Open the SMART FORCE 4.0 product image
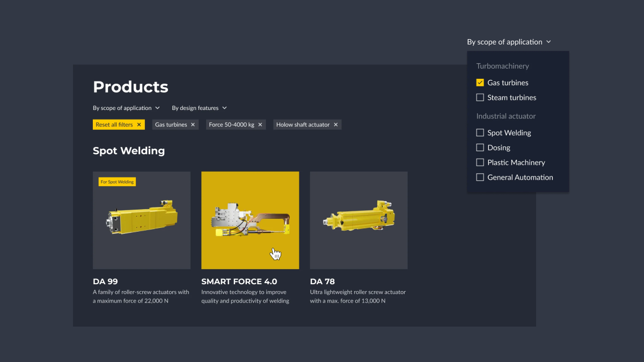Screen dimensions: 644x362 [250, 220]
